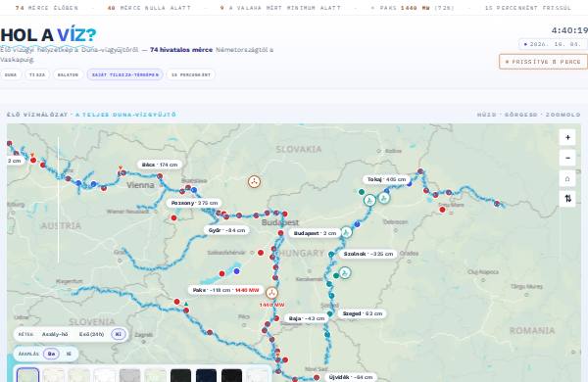Select the highlighted Saját filter chip
Image resolution: width=588 pixels, height=382 pixels.
(x=124, y=74)
